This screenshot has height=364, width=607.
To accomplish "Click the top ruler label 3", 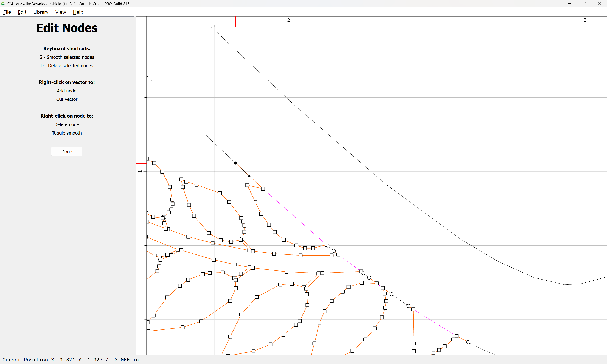I will pyautogui.click(x=585, y=20).
